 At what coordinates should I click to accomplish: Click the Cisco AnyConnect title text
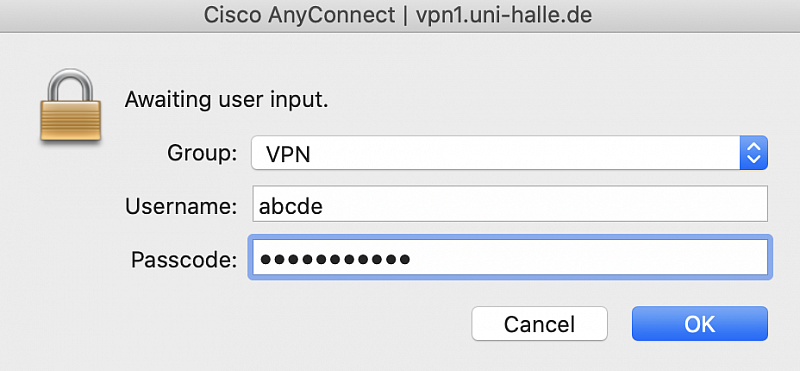coord(299,15)
